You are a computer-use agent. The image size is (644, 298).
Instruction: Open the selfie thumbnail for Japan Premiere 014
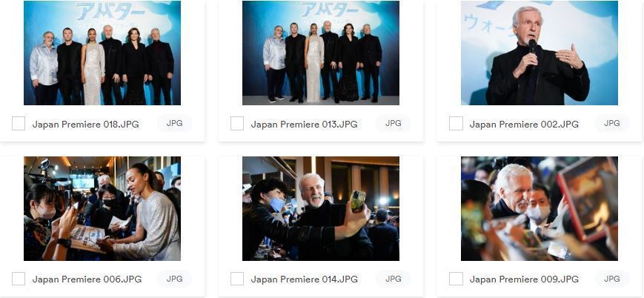coord(321,208)
